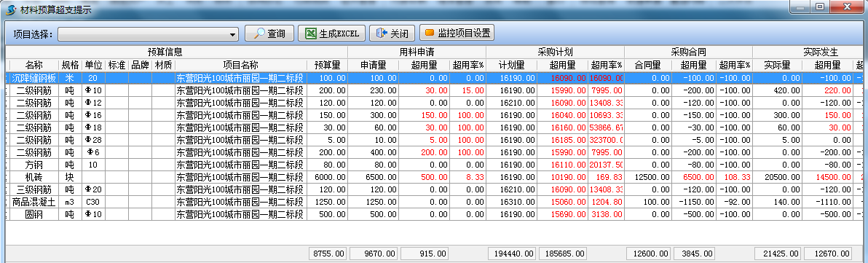Click the 项目名称 column header

pyautogui.click(x=241, y=66)
